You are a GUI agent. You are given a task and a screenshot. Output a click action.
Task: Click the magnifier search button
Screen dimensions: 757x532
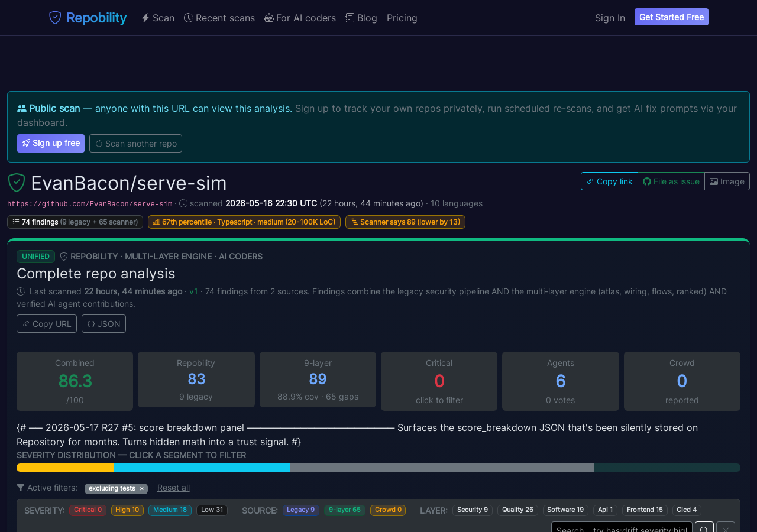click(x=704, y=527)
